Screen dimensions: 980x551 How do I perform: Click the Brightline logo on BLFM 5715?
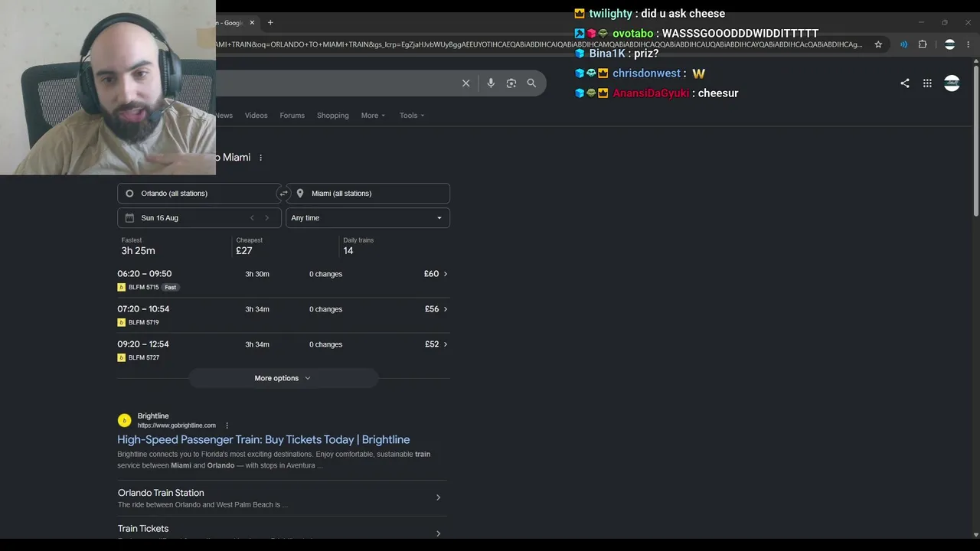[x=121, y=288]
